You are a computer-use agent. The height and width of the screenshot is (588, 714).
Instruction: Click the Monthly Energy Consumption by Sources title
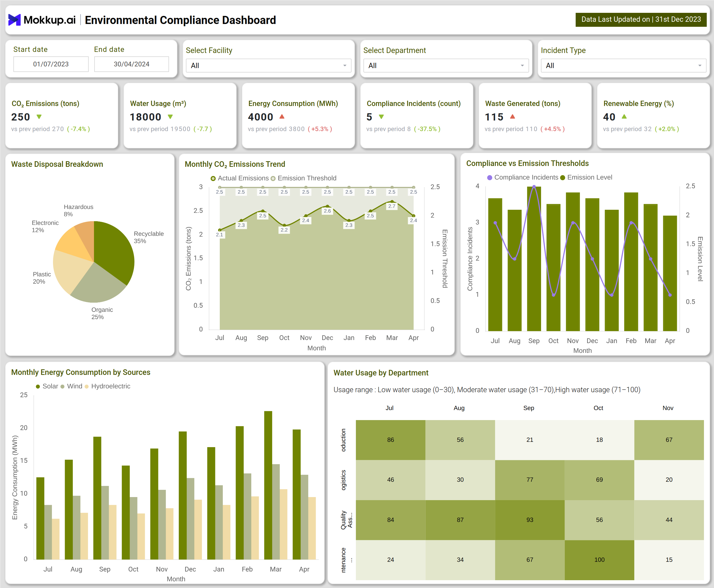coord(81,372)
